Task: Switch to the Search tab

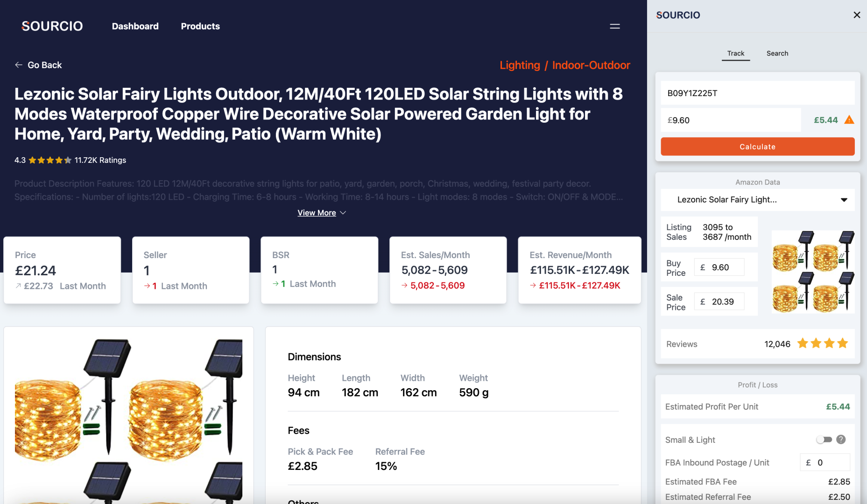Action: click(777, 53)
